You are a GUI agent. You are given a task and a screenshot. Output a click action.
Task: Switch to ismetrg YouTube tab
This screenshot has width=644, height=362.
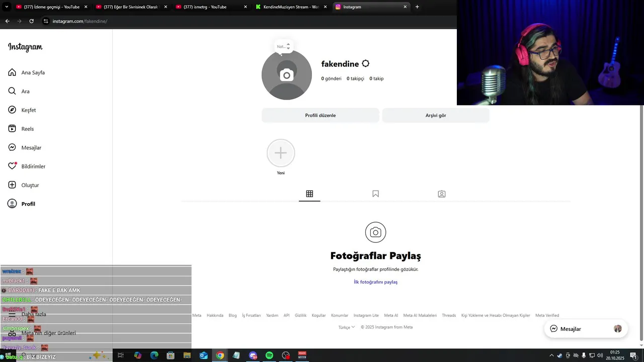pos(211,7)
